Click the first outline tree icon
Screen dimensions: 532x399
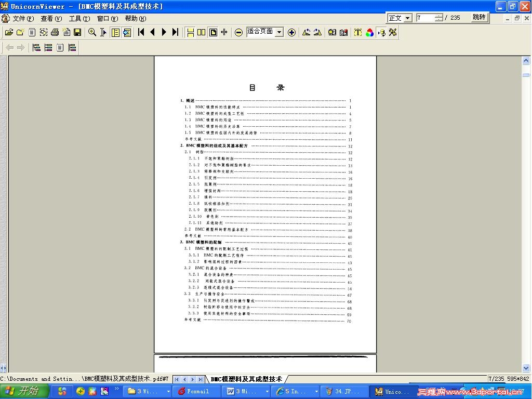point(36,47)
